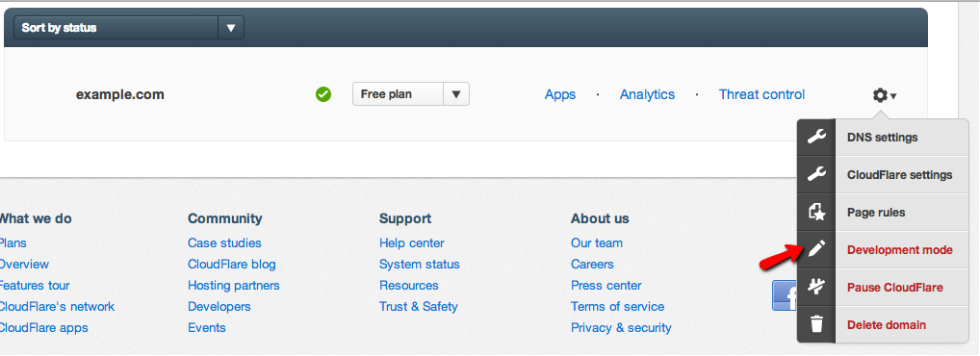
Task: Click the example.com domain name
Action: 120,94
